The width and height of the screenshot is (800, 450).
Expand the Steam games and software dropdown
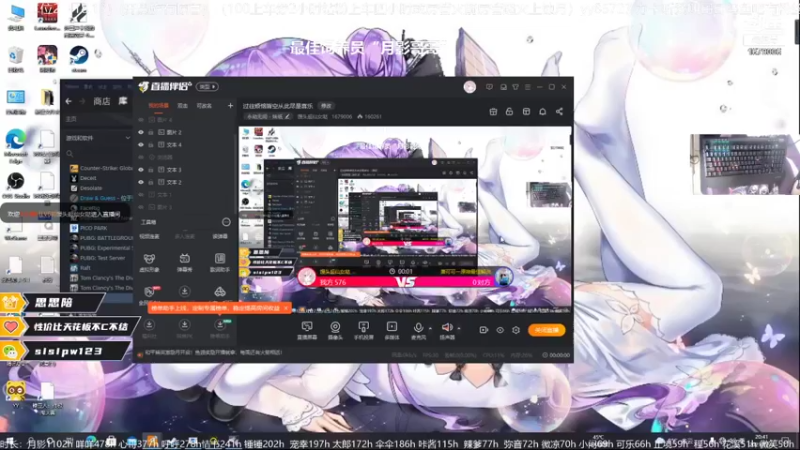(x=127, y=138)
